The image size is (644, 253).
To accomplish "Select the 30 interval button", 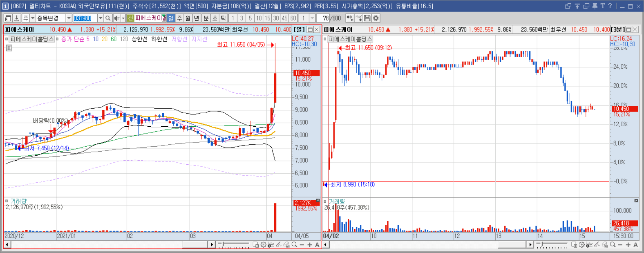I will click(x=276, y=18).
